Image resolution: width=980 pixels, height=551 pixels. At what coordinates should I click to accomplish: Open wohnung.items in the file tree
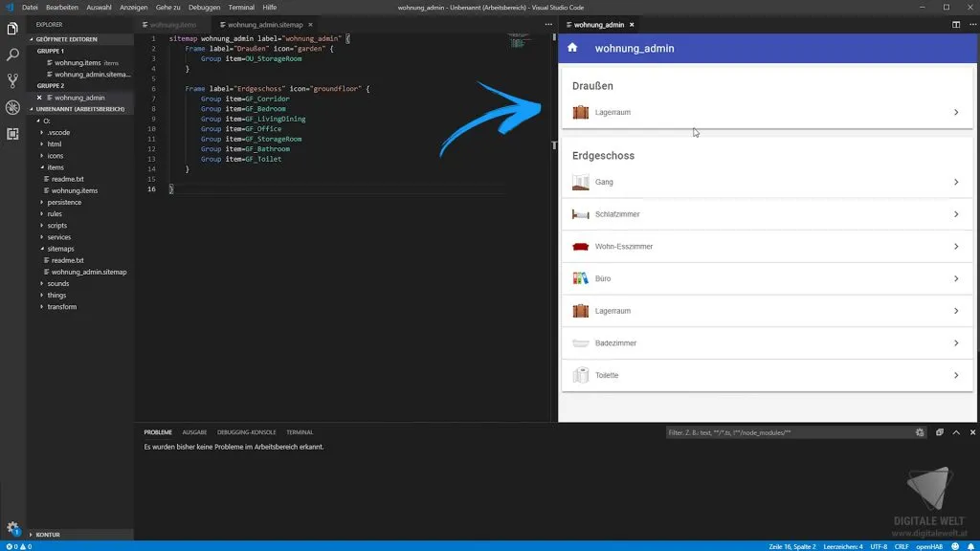point(75,190)
